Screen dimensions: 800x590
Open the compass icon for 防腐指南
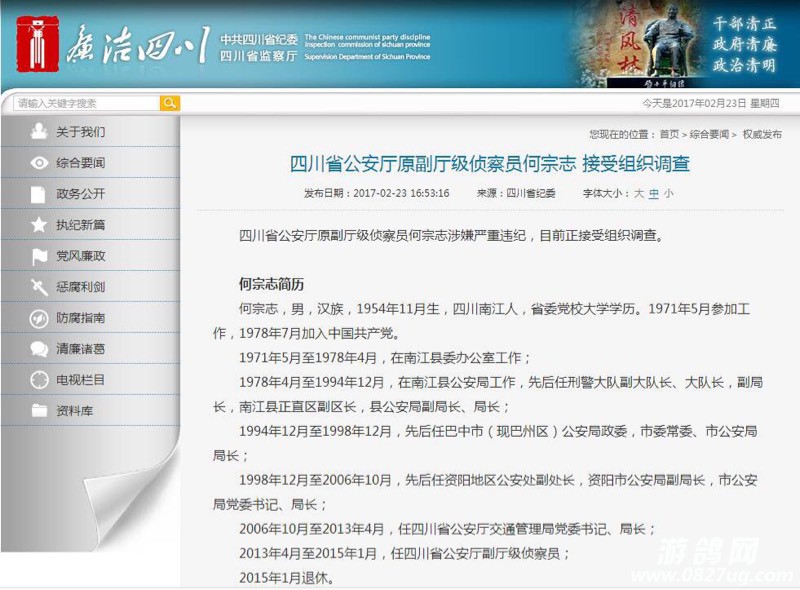click(39, 318)
